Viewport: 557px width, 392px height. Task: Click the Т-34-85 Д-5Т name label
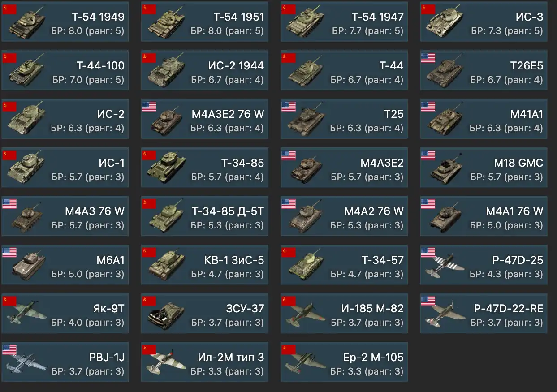(228, 211)
